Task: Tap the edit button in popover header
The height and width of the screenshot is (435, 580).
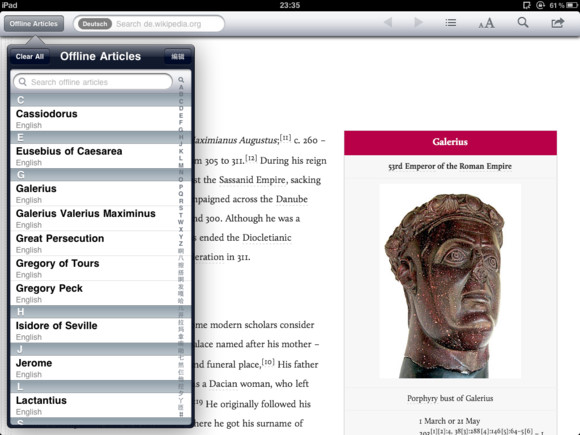Action: pyautogui.click(x=178, y=57)
